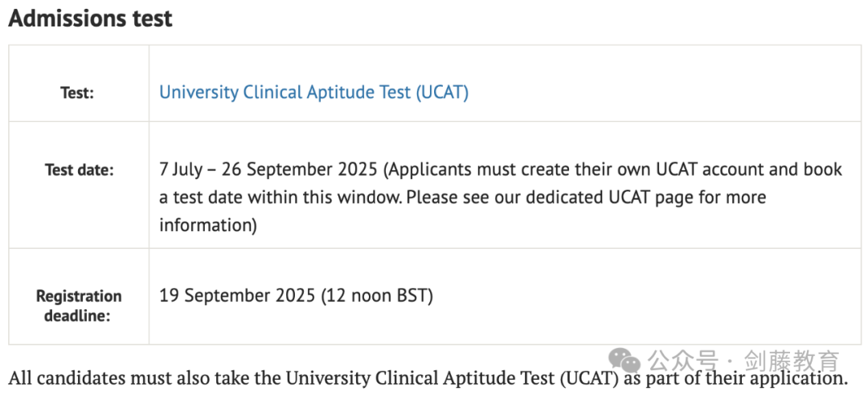
Task: Click the WeChat logo in the watermark
Action: pos(624,361)
